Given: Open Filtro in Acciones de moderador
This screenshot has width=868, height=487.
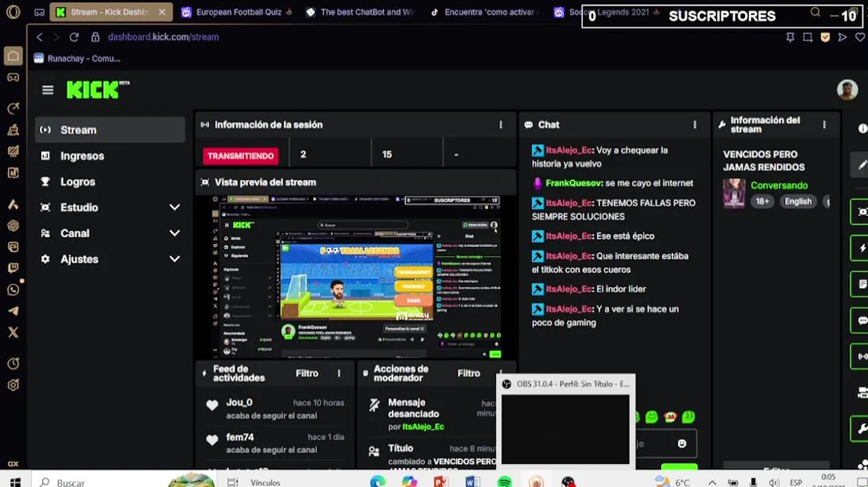Looking at the screenshot, I should pos(468,373).
